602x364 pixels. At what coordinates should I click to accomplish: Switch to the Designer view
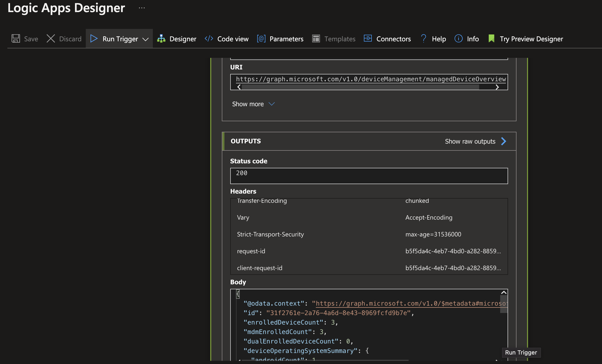177,39
